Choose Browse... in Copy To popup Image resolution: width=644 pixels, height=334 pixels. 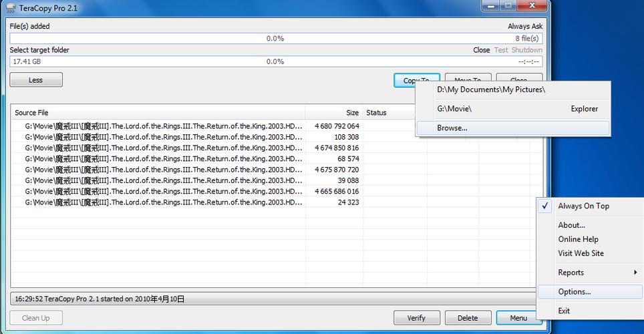click(x=513, y=128)
